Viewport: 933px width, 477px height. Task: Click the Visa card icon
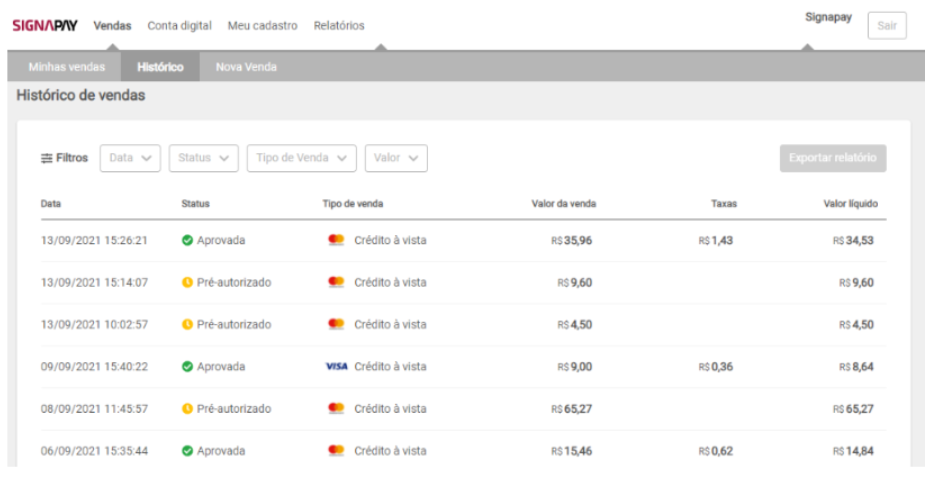click(x=337, y=367)
